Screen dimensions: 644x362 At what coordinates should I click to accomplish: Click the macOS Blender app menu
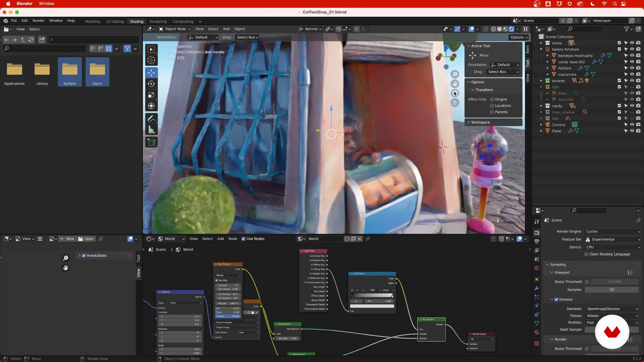tap(24, 4)
